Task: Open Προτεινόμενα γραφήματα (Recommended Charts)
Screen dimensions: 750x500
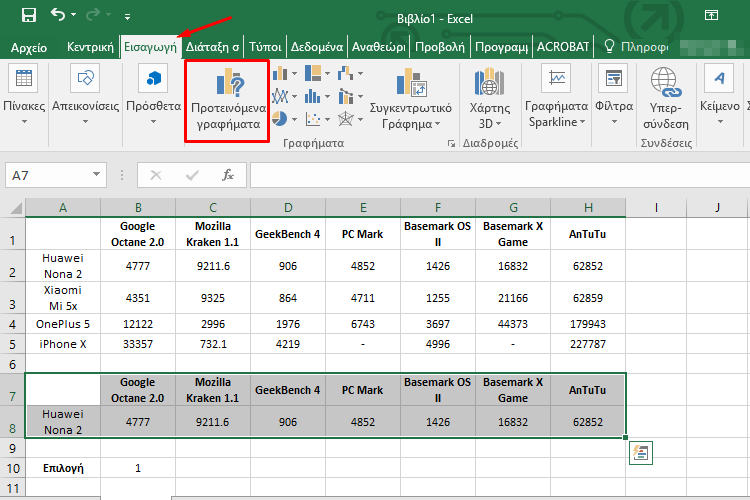Action: 227,100
